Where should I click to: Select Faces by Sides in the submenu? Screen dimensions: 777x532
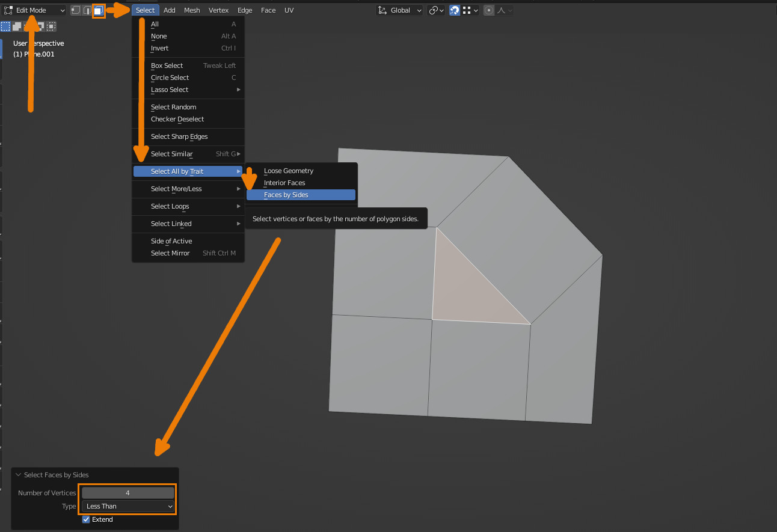(301, 195)
